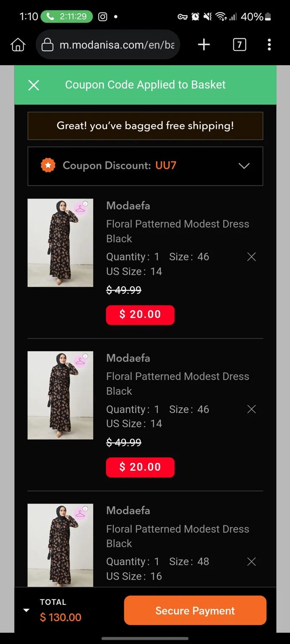
Task: Open the third dress thumbnail image
Action: coord(60,545)
